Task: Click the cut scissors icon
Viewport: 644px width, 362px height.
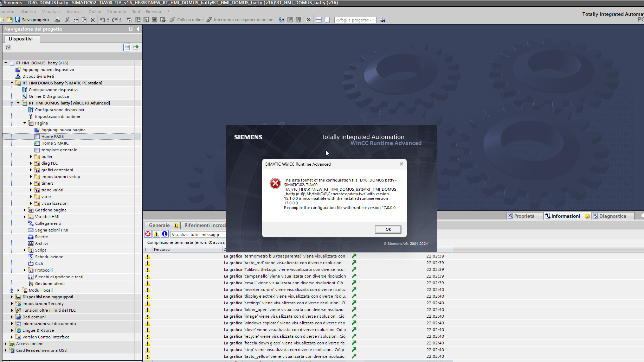Action: (67, 20)
